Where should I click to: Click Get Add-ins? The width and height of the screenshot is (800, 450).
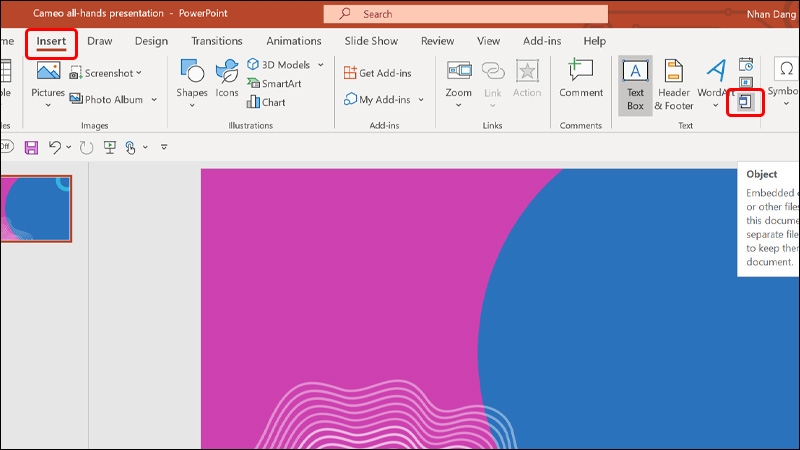pyautogui.click(x=378, y=73)
